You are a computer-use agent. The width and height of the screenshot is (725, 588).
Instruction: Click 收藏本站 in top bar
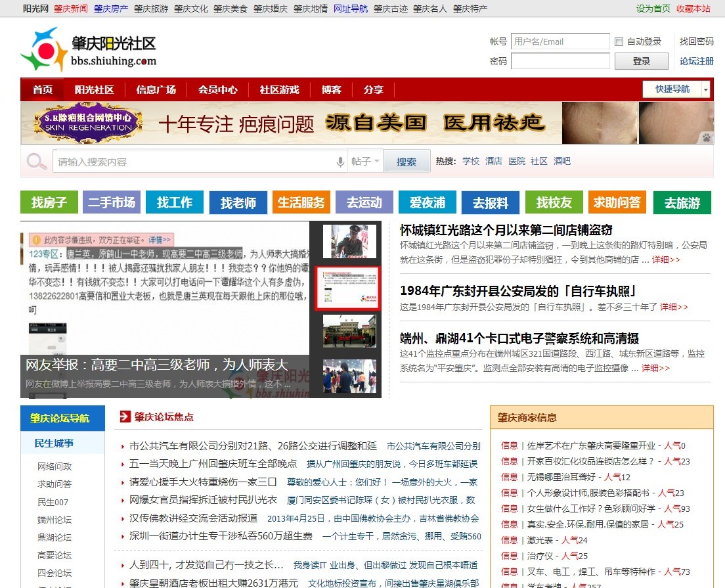(693, 9)
